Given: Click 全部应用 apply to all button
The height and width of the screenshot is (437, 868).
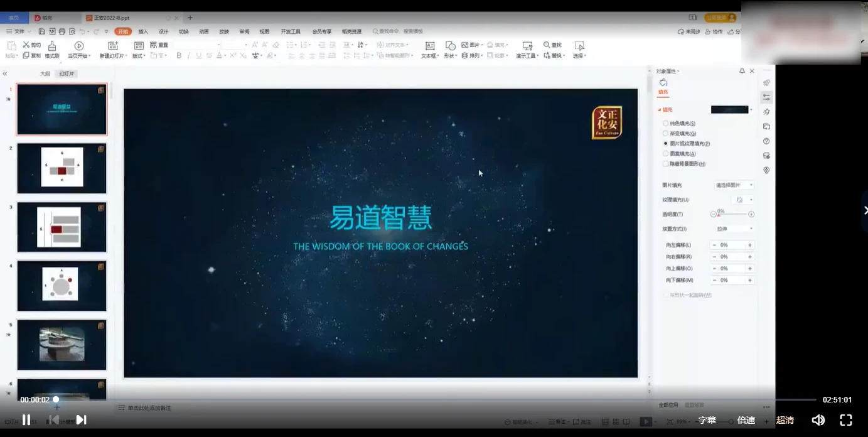Looking at the screenshot, I should [x=668, y=405].
